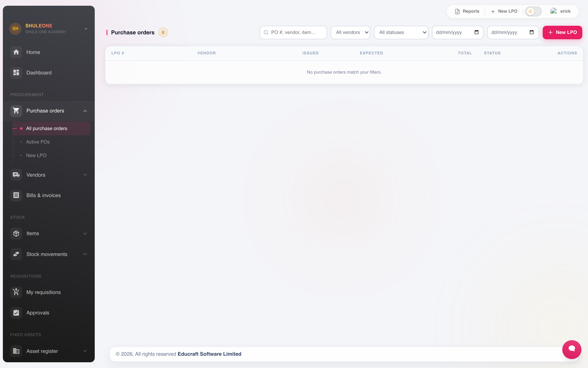Click the VENDOR column header
588x368 pixels.
pyautogui.click(x=207, y=53)
